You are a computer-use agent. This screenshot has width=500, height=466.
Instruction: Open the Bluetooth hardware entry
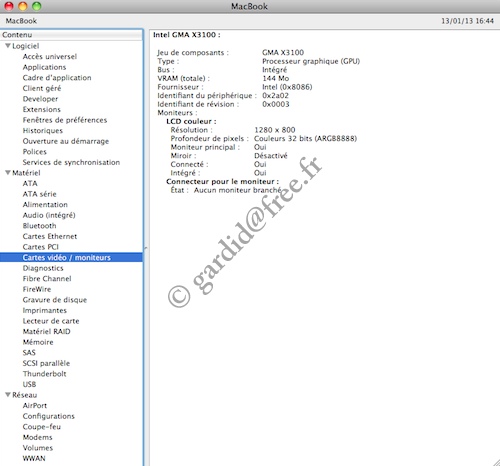click(x=39, y=226)
